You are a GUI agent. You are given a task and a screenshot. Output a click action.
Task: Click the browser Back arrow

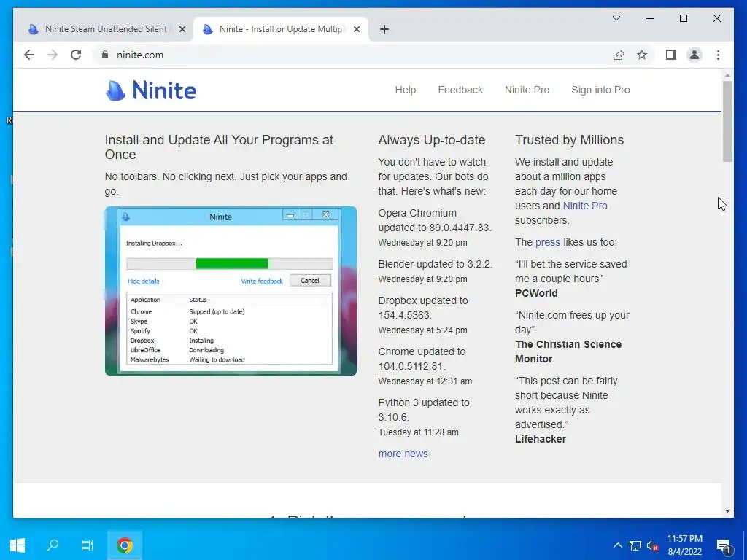29,55
